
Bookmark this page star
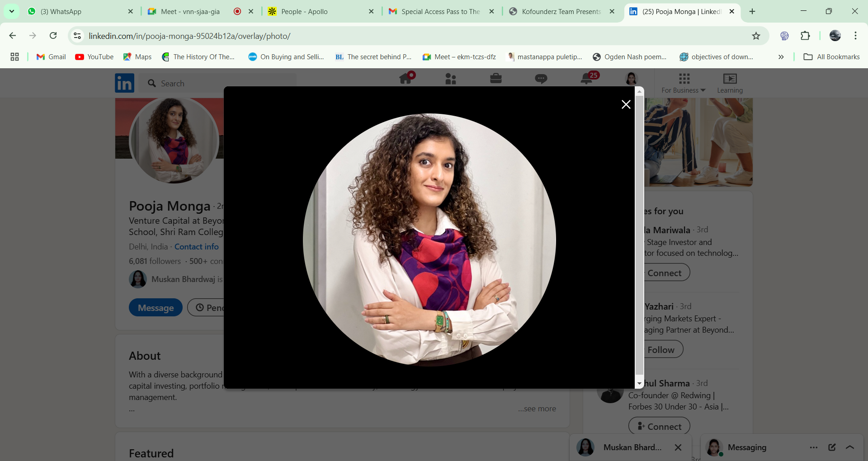[x=756, y=36]
